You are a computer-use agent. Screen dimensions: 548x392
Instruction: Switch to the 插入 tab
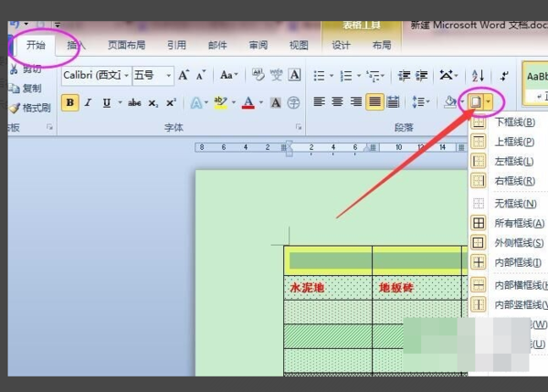tap(76, 45)
